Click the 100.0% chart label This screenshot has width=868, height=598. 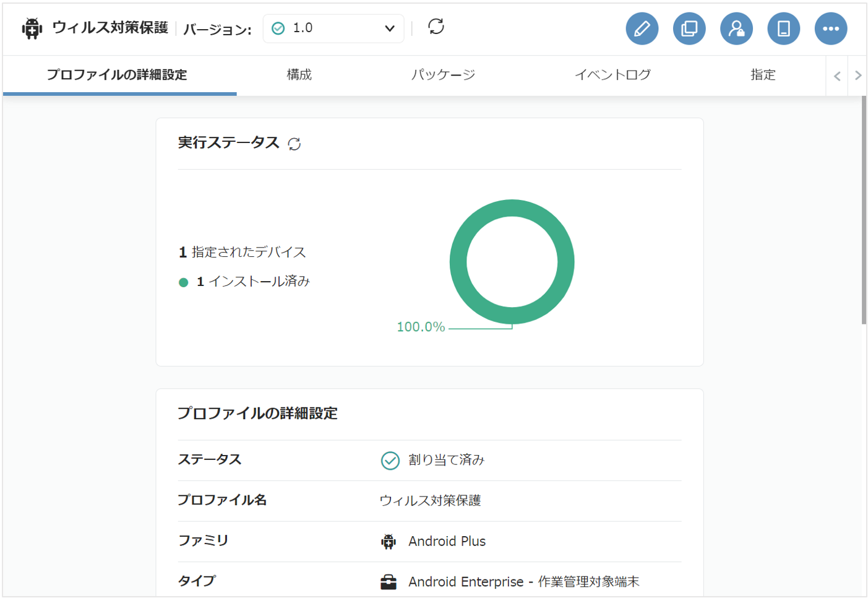[x=421, y=327]
